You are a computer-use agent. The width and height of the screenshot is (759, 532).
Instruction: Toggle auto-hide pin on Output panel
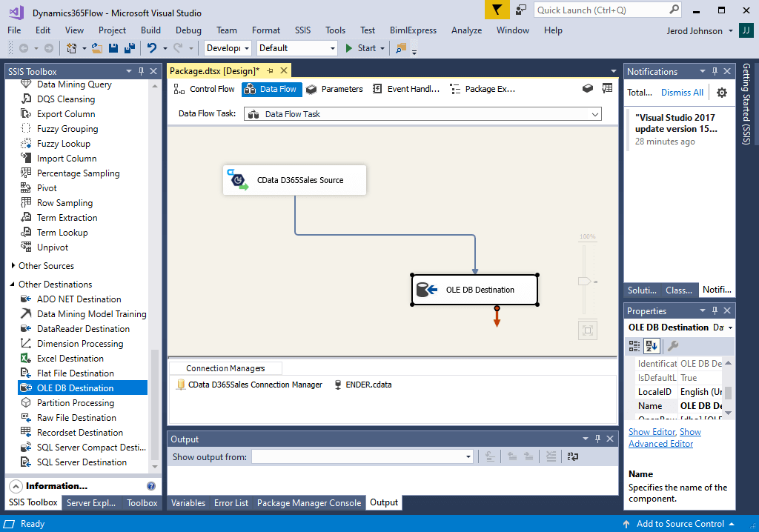(597, 439)
